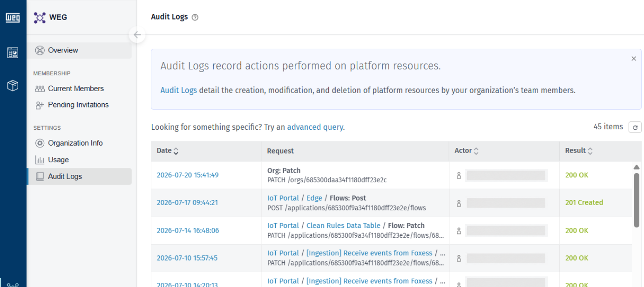Click Ingestion Receive events link in 15:57:45 row
The image size is (644, 287).
click(x=369, y=253)
